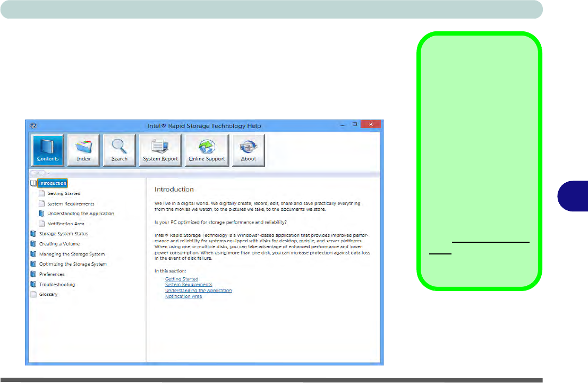This screenshot has width=588, height=383.
Task: Click the text 'In this section:'
Action: pyautogui.click(x=171, y=271)
